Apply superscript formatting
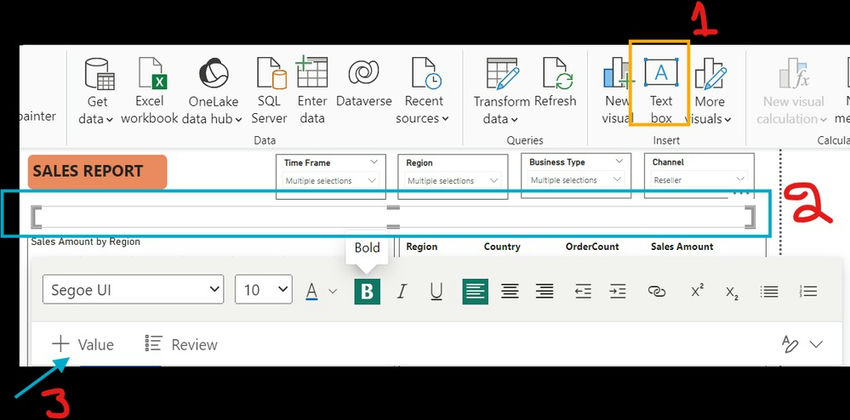This screenshot has width=850, height=420. tap(698, 290)
